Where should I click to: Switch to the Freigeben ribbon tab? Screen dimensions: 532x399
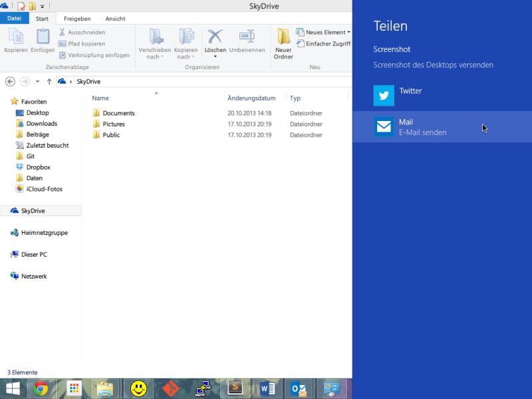click(77, 19)
